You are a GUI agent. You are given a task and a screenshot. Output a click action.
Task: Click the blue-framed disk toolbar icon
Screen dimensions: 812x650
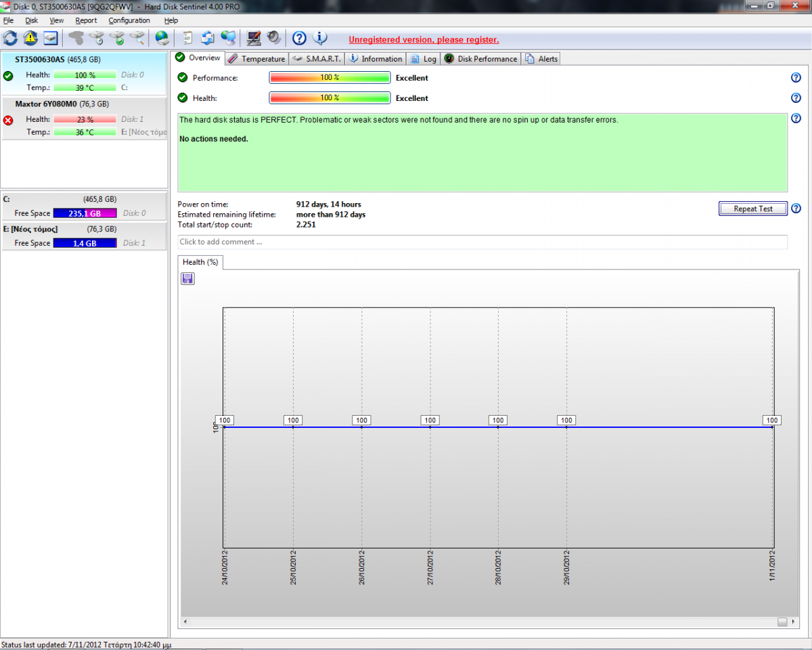pyautogui.click(x=51, y=38)
